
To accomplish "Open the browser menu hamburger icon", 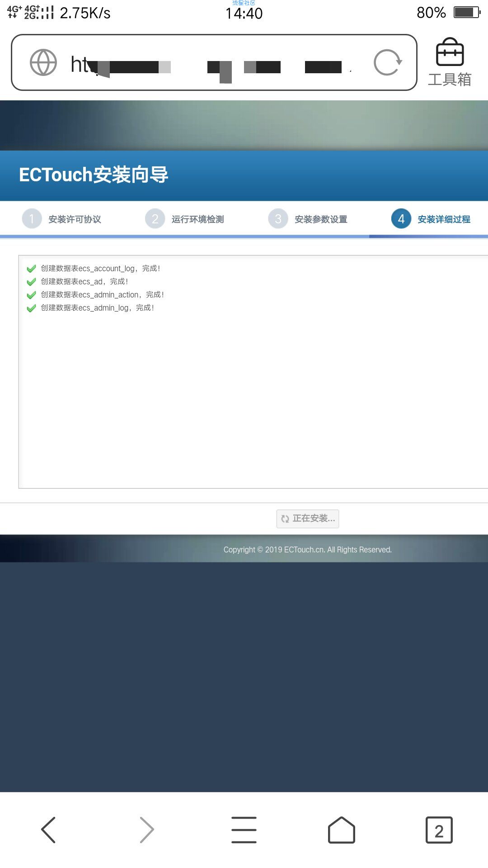I will (x=244, y=830).
